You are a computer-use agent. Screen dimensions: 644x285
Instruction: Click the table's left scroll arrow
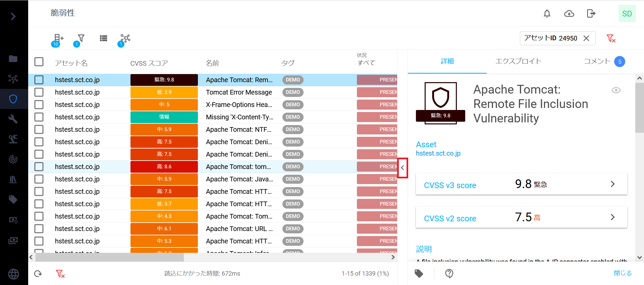tap(31, 257)
